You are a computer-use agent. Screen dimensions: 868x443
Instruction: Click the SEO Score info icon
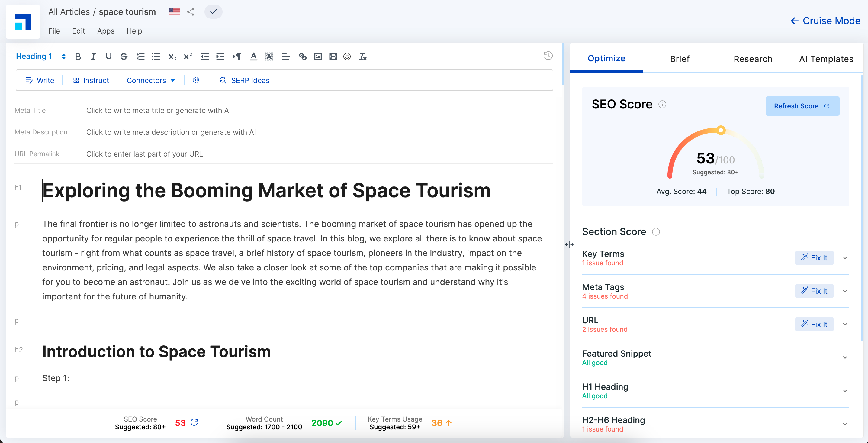pyautogui.click(x=662, y=105)
